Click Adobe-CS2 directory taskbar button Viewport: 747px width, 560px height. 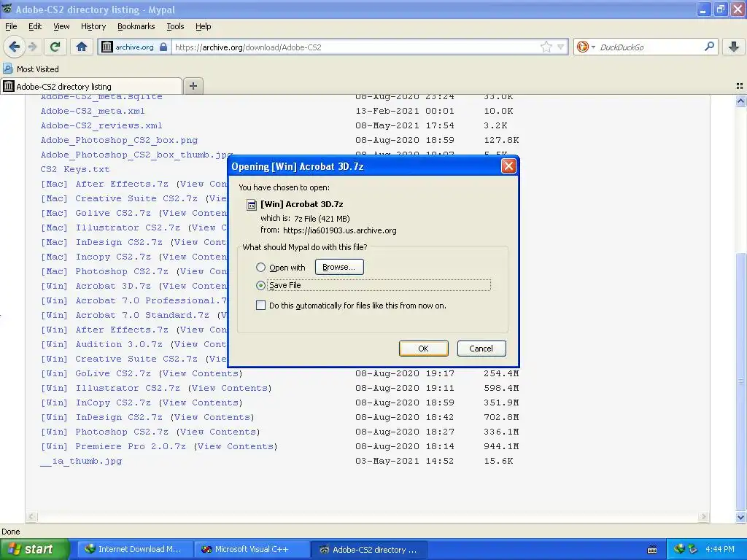[x=368, y=550]
